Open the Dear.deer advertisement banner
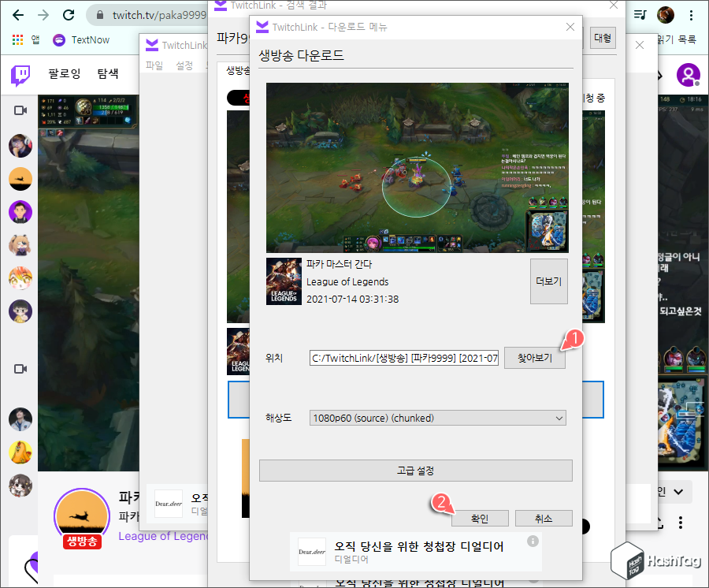This screenshot has height=588, width=709. click(x=415, y=552)
